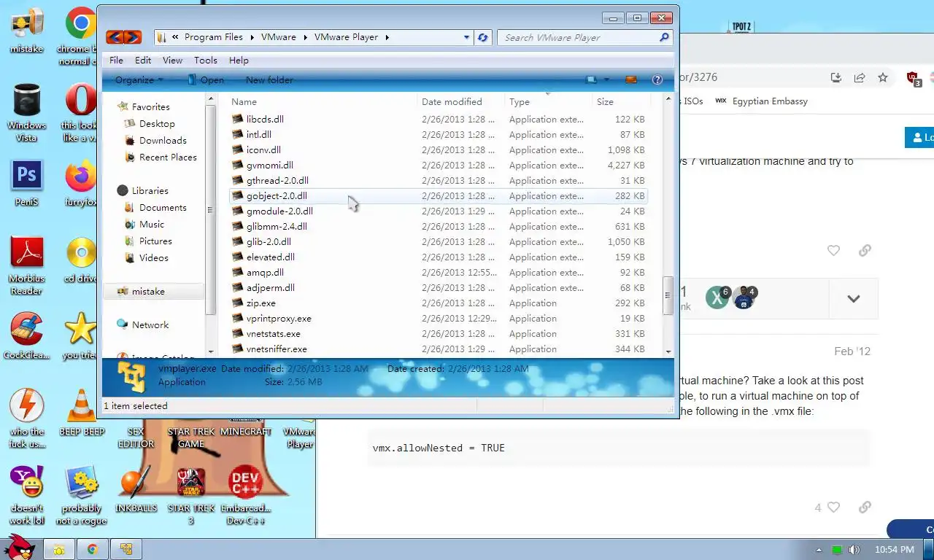
Task: Open Explorer help question mark icon
Action: [657, 79]
